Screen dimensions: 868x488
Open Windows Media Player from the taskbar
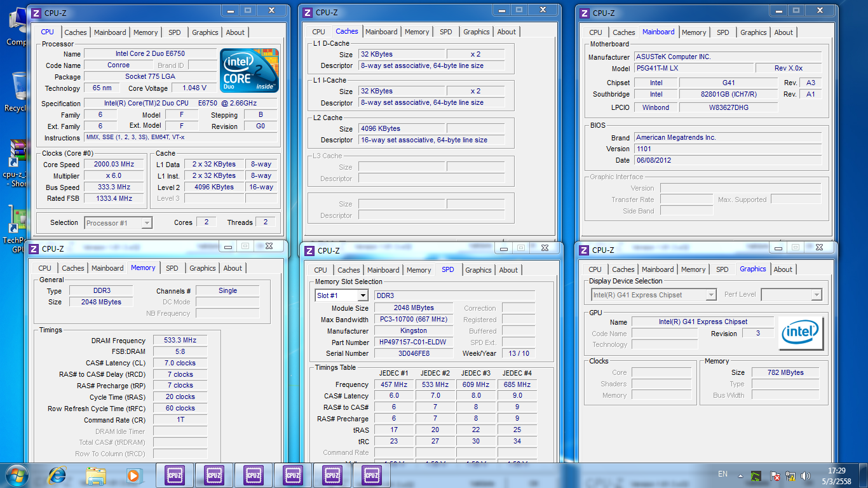click(133, 475)
